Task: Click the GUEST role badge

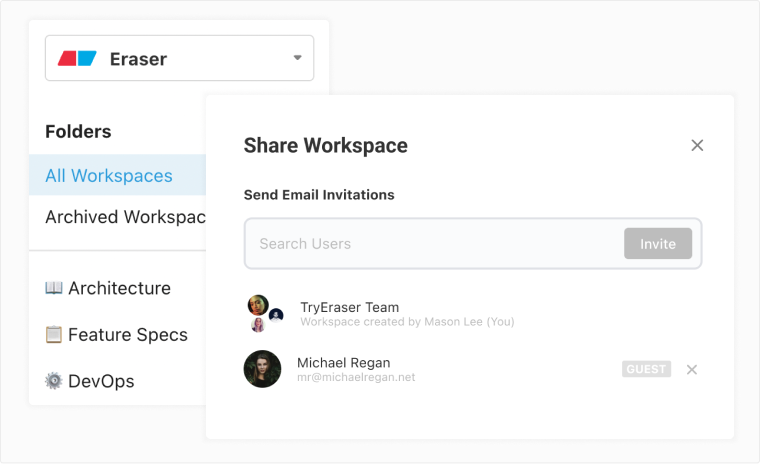Action: pyautogui.click(x=646, y=369)
